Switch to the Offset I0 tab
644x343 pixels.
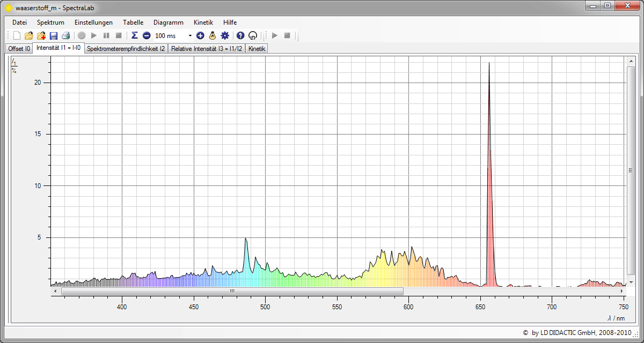19,48
